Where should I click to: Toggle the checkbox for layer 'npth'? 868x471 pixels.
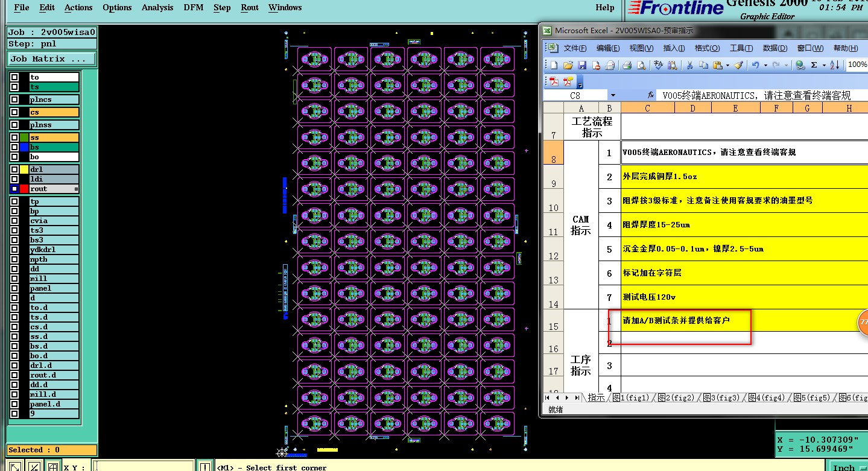(14, 259)
